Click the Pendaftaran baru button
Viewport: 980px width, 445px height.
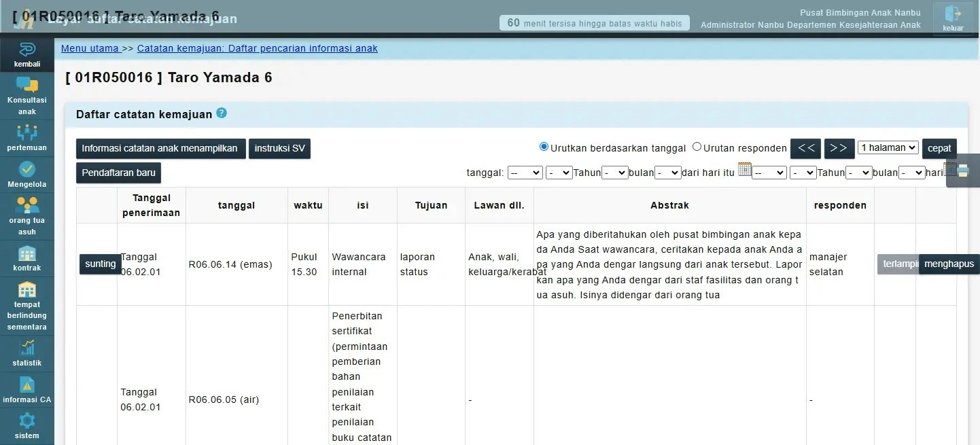pyautogui.click(x=118, y=173)
